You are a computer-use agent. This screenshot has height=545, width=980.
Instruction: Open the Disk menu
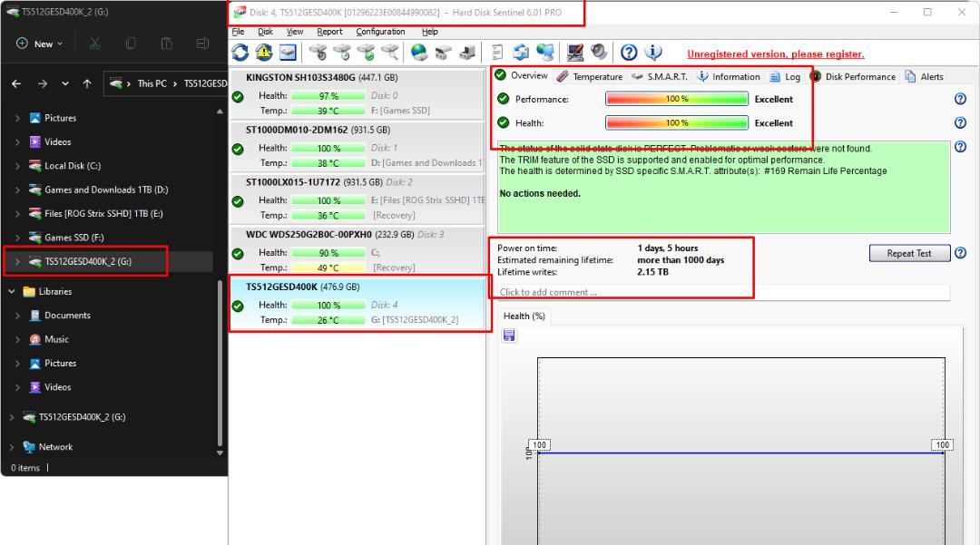coord(266,31)
